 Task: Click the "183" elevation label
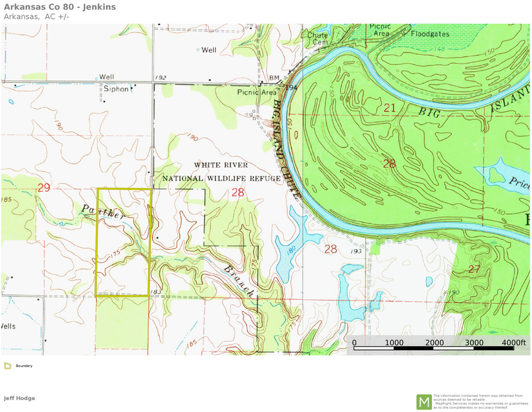[155, 292]
